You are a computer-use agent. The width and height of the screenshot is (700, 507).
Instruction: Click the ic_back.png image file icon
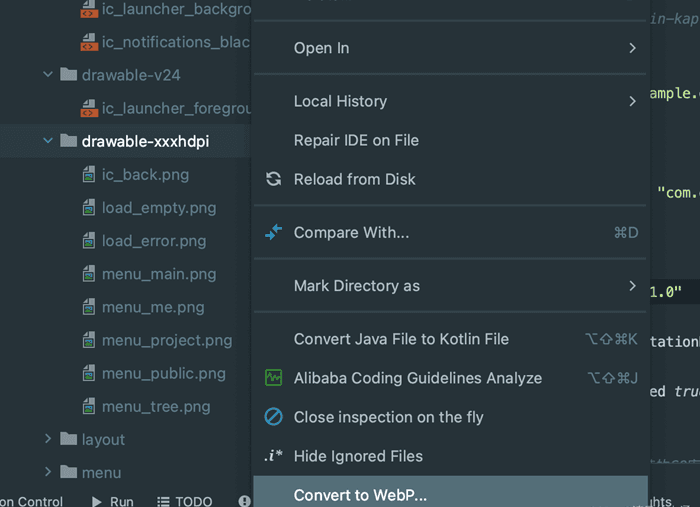89,175
